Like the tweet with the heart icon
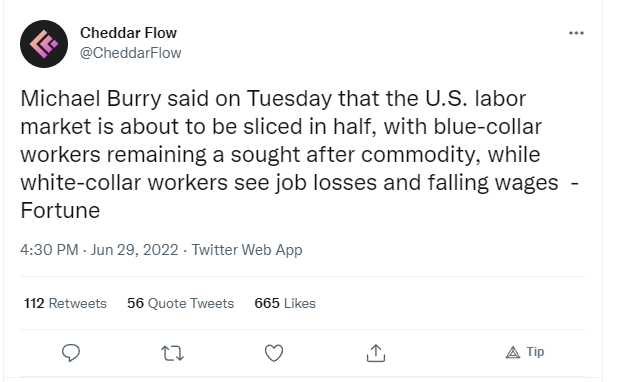This screenshot has height=382, width=626. click(x=274, y=353)
